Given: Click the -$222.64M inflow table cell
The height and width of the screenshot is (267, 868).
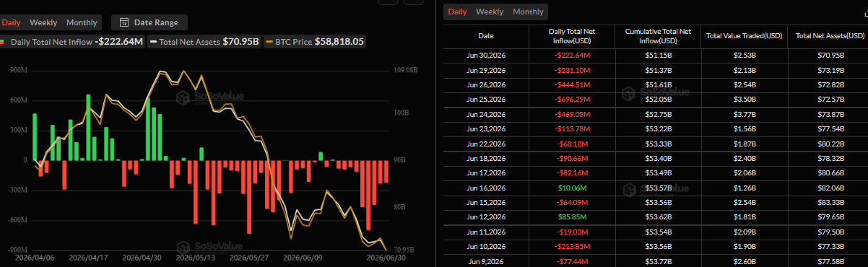Looking at the screenshot, I should [572, 55].
